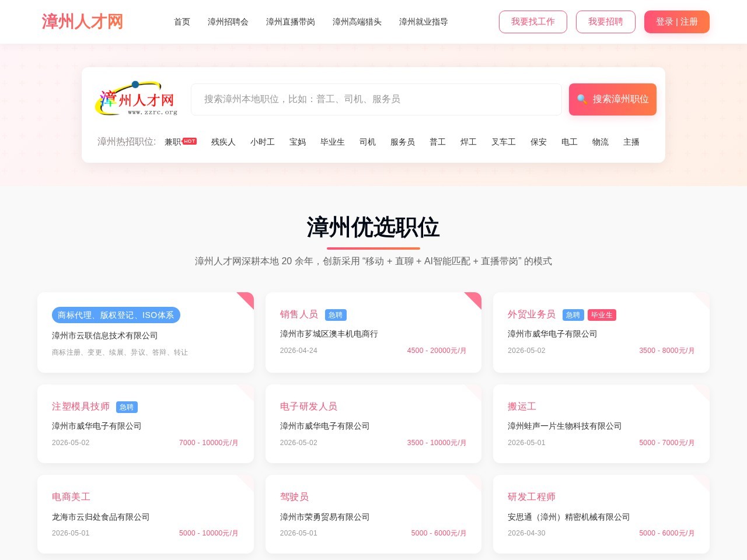This screenshot has width=747, height=560.
Task: Select hot position 残疾人
Action: pos(224,142)
